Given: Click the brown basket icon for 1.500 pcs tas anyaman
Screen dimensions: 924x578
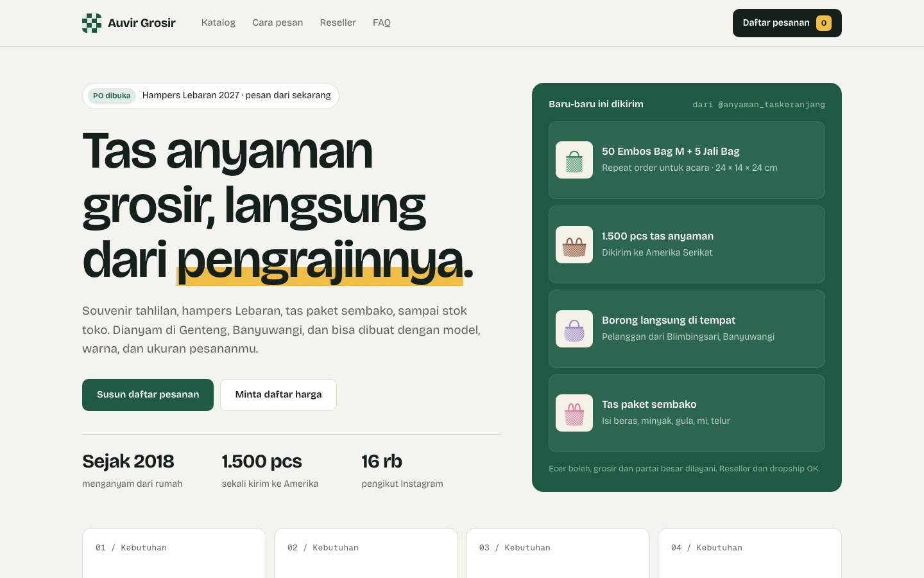Looking at the screenshot, I should (x=574, y=245).
